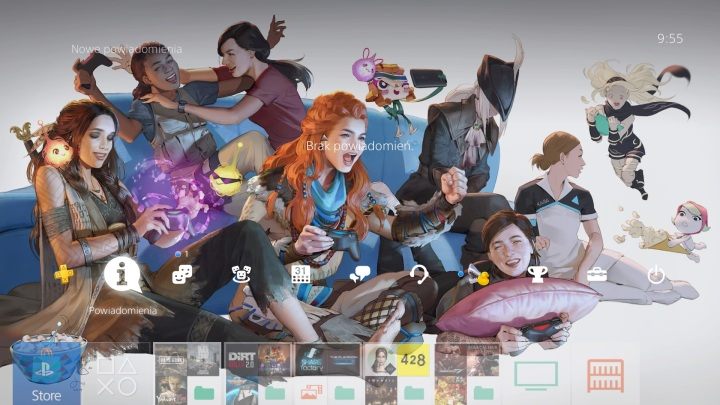Open the PlayStation shapes symbols tile
This screenshot has height=405, width=720.
116,375
